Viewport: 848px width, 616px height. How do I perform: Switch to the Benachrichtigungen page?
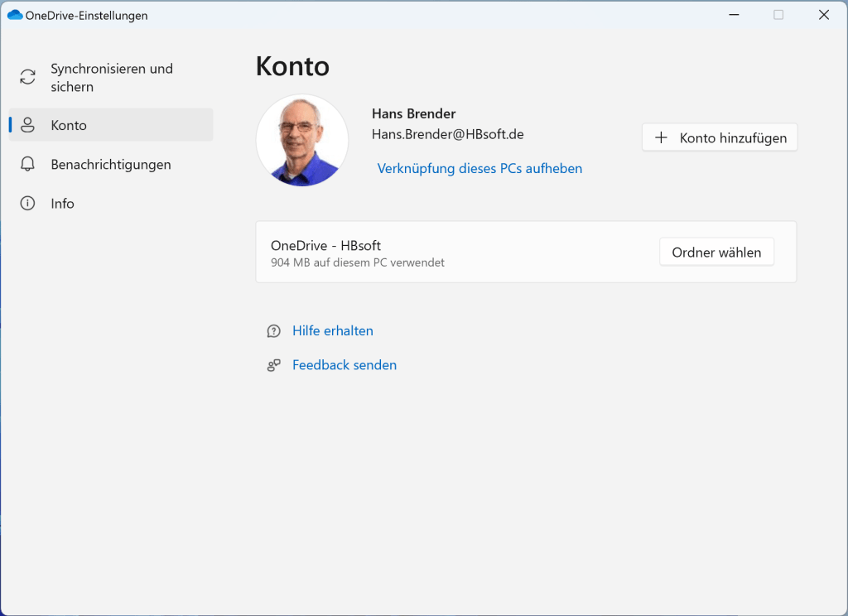coord(111,164)
